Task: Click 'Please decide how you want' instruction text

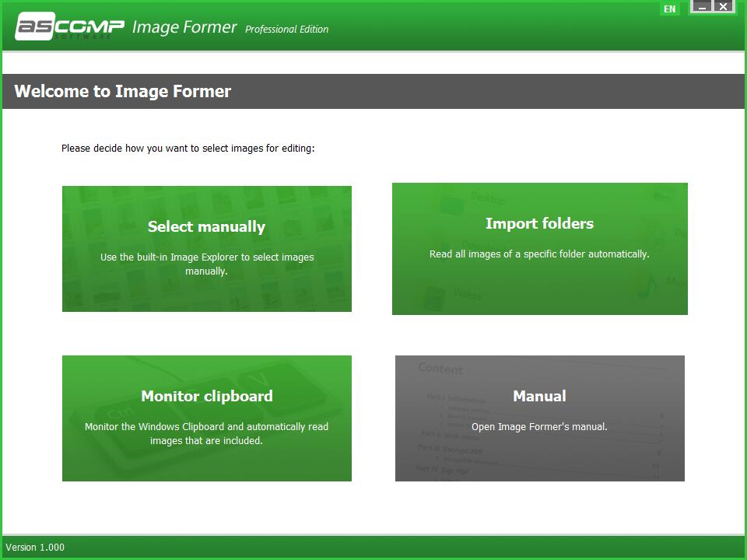Action: (x=188, y=148)
